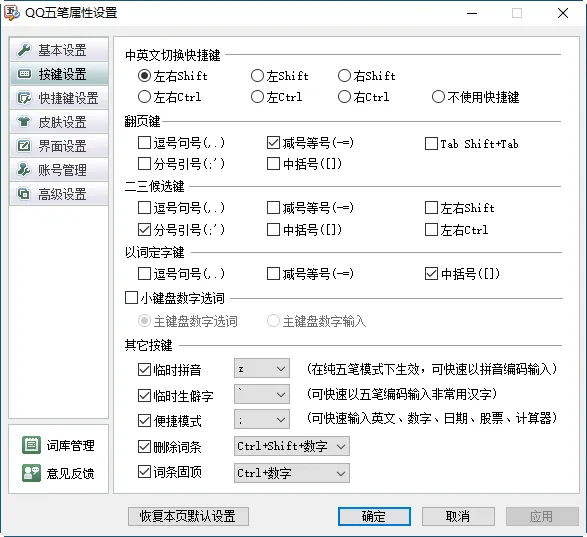The height and width of the screenshot is (537, 587).
Task: Check 中括号 under 二三候选键
Action: click(273, 230)
